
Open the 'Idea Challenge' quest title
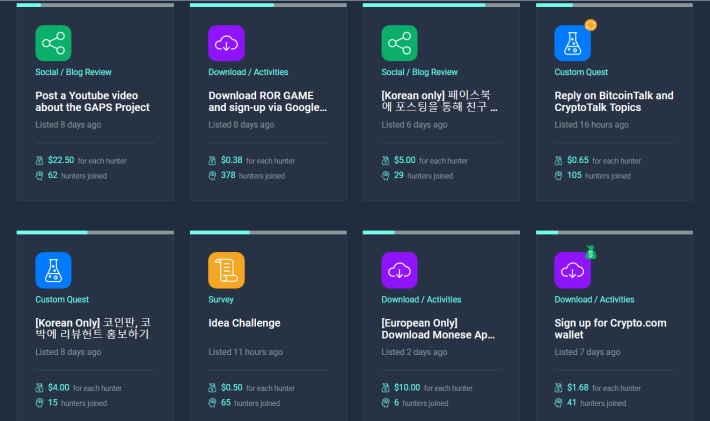point(245,323)
